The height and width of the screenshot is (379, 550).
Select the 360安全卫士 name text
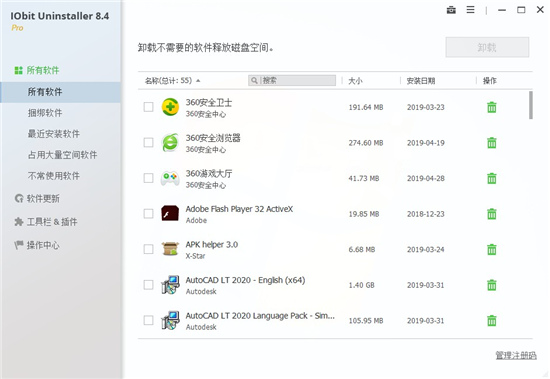pos(209,102)
